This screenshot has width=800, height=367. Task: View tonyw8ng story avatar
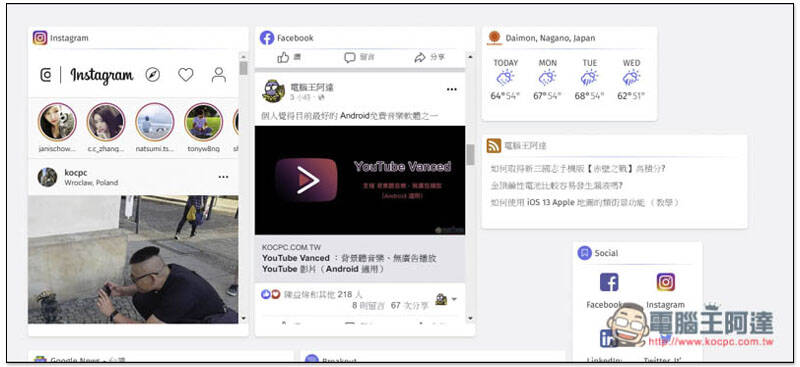coord(203,122)
